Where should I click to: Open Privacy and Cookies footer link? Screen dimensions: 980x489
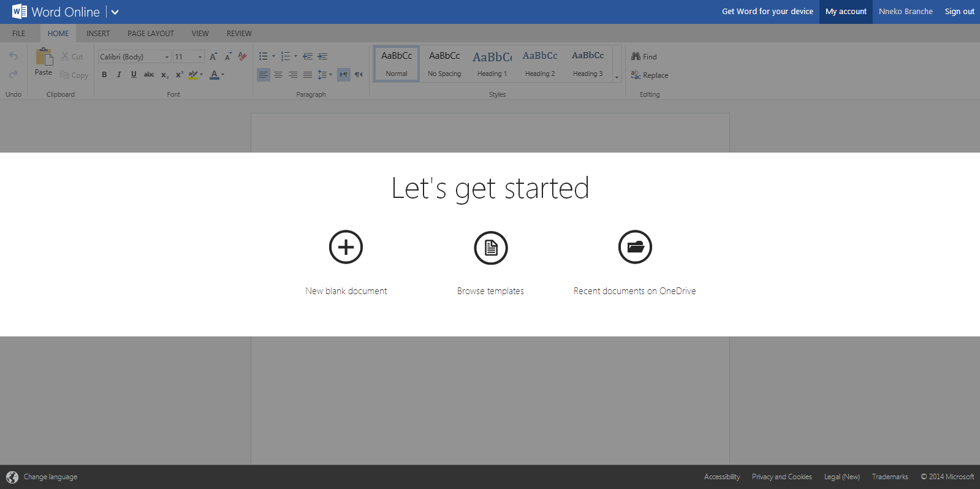(781, 477)
